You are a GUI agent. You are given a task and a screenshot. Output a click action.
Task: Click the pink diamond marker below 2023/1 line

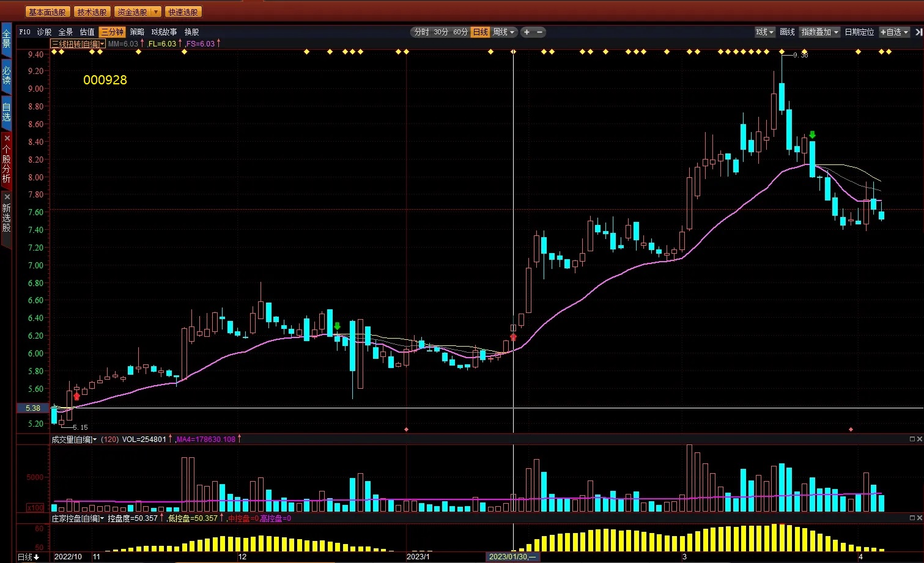(407, 430)
